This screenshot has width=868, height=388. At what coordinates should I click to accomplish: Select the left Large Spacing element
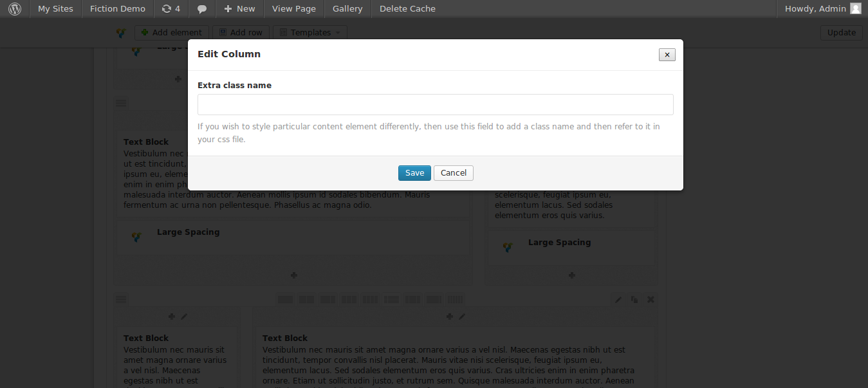tap(293, 238)
